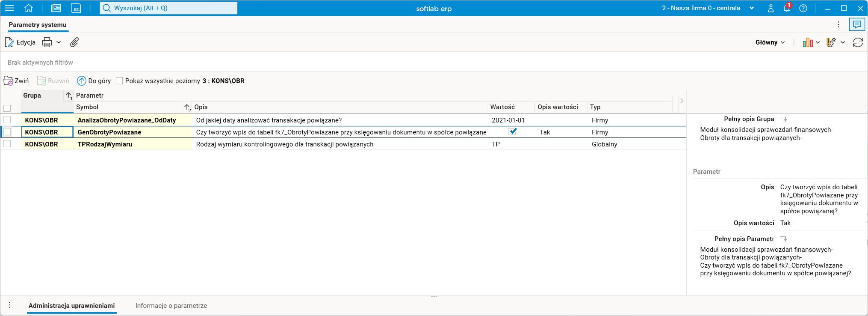The height and width of the screenshot is (316, 868).
Task: Open the hamburger main menu
Action: [9, 8]
